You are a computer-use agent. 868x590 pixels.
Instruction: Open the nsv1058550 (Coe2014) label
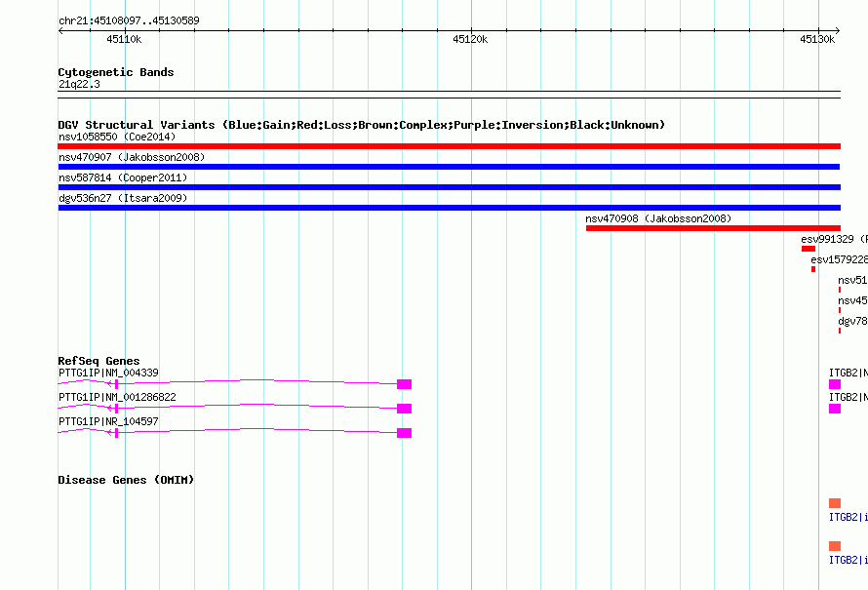click(117, 137)
